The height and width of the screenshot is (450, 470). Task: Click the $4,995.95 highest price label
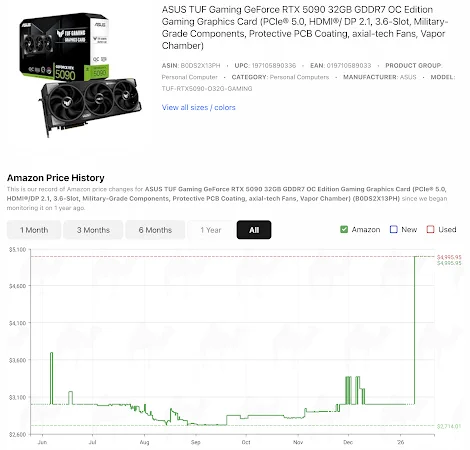click(449, 257)
